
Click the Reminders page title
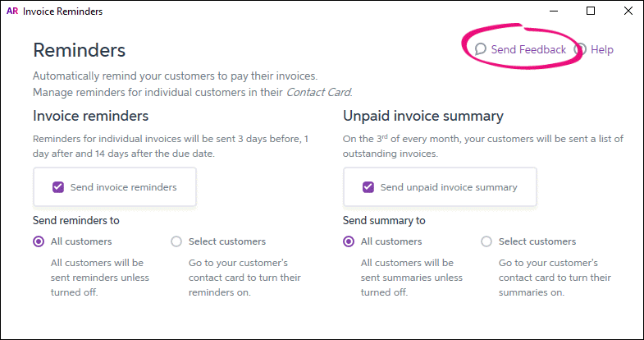point(79,50)
